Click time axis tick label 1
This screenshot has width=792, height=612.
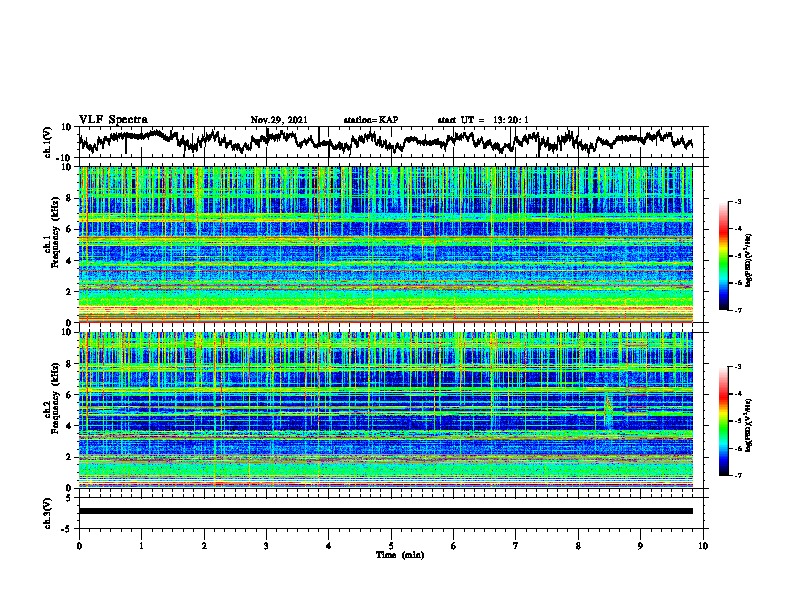click(x=141, y=546)
